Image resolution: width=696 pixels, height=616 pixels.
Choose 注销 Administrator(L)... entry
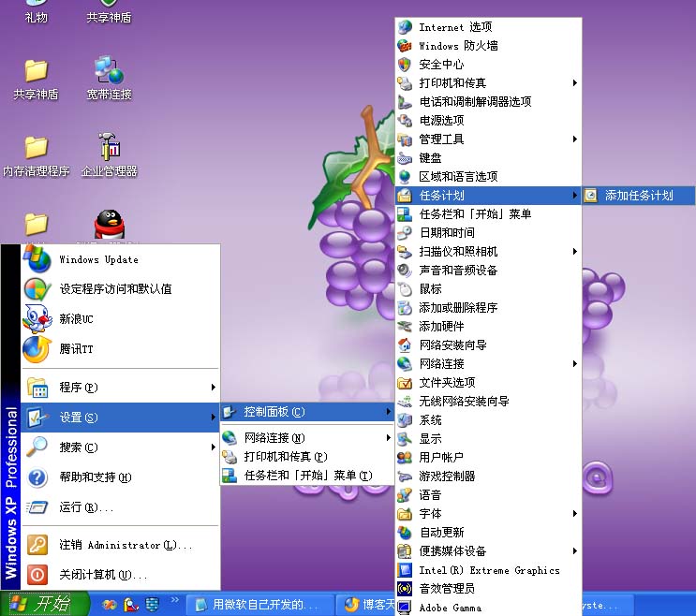120,545
